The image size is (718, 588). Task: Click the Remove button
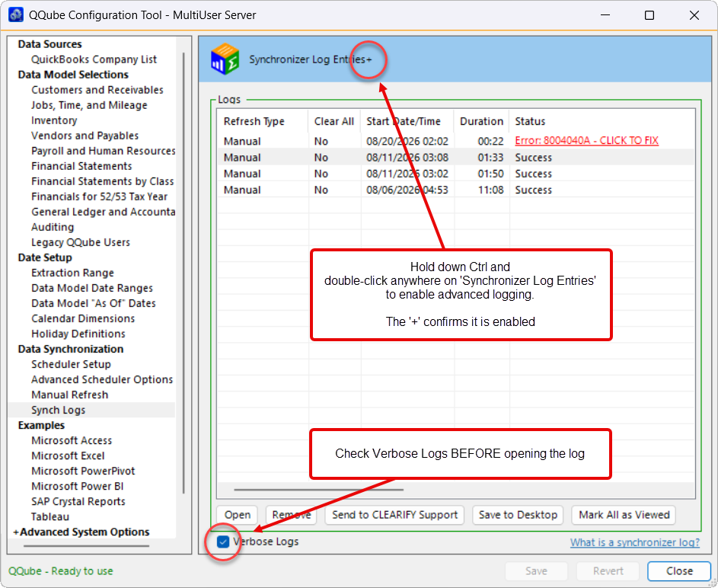tap(291, 515)
